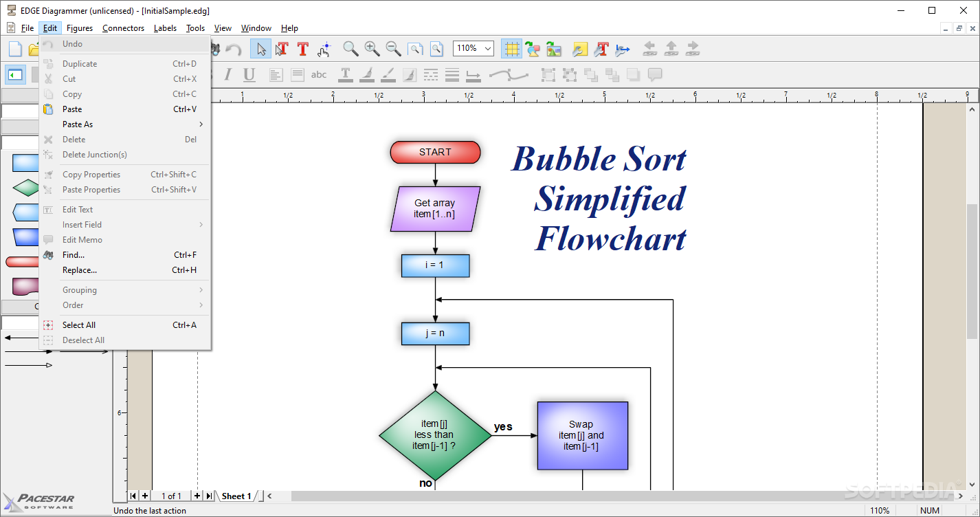Image resolution: width=980 pixels, height=517 pixels.
Task: Click the curved connector style icon
Action: (x=508, y=74)
